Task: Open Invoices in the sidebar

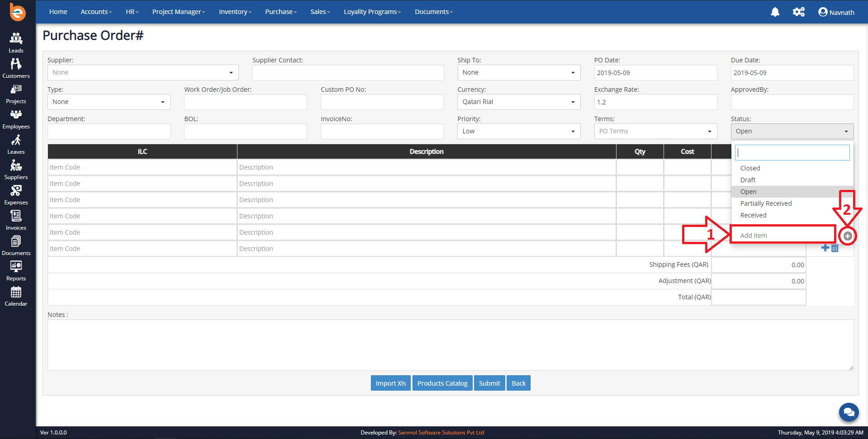Action: pyautogui.click(x=16, y=220)
